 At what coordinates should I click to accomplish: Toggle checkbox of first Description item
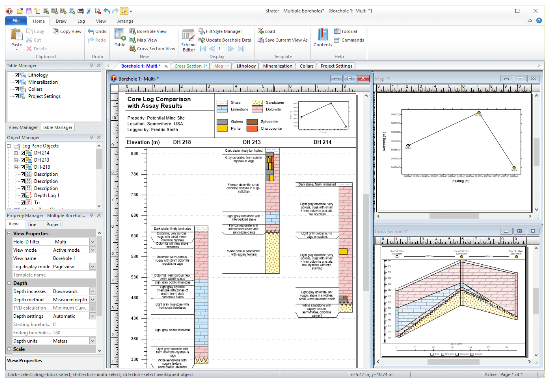[23, 174]
